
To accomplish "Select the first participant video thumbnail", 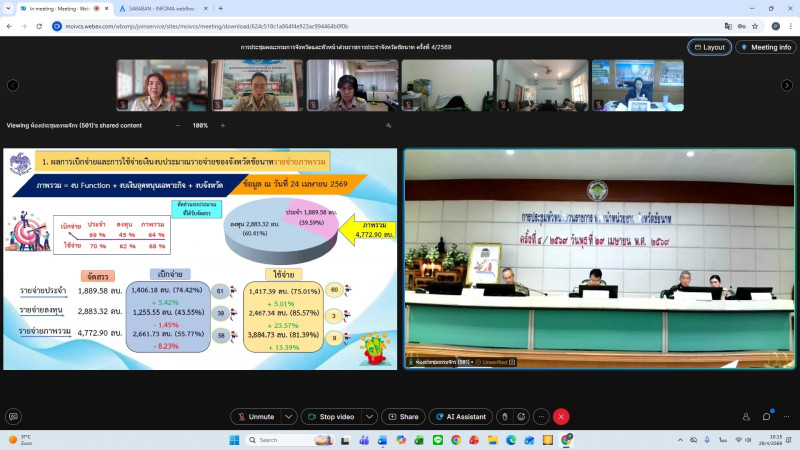I will 162,85.
